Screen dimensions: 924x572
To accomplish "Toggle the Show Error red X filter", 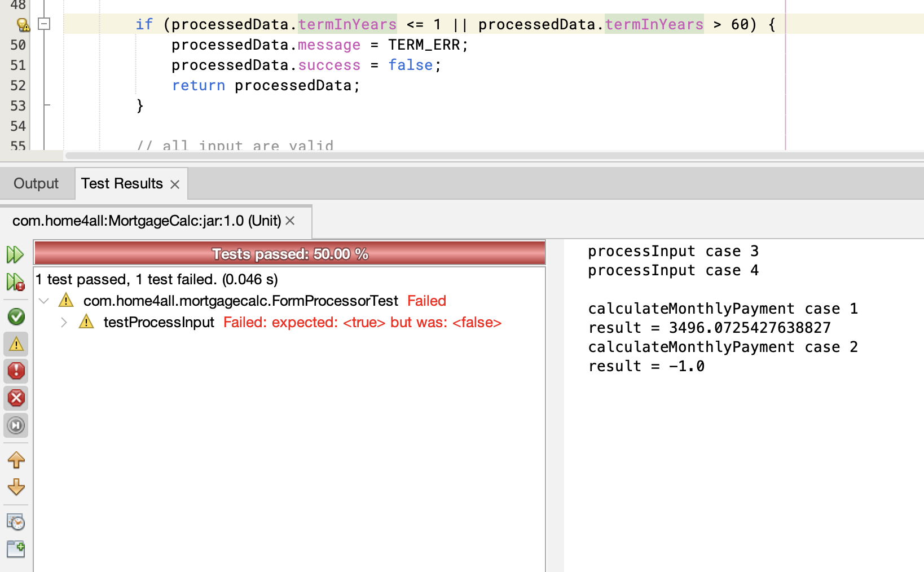I will [16, 398].
